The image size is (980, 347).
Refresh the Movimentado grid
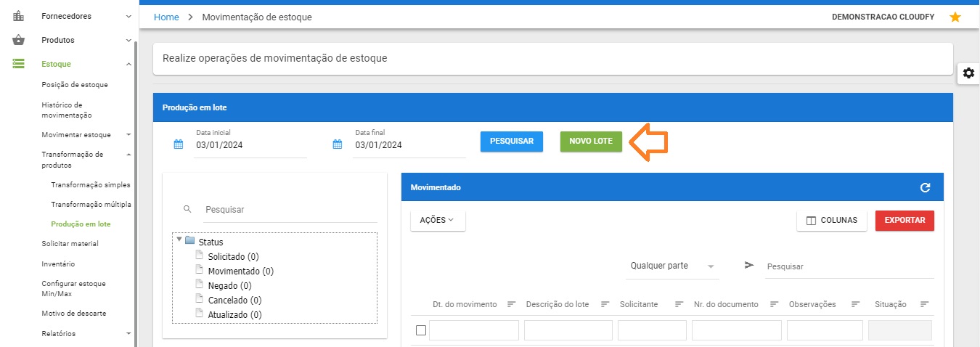pyautogui.click(x=925, y=187)
